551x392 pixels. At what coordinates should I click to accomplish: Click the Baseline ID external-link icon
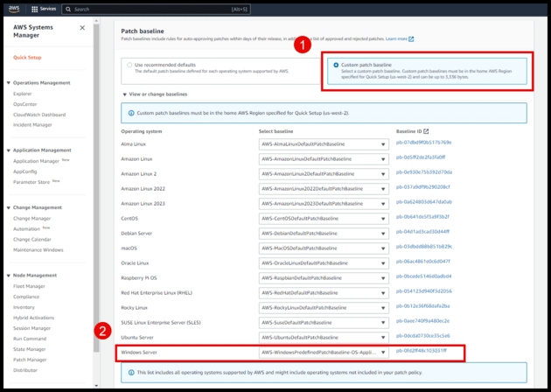pos(426,131)
